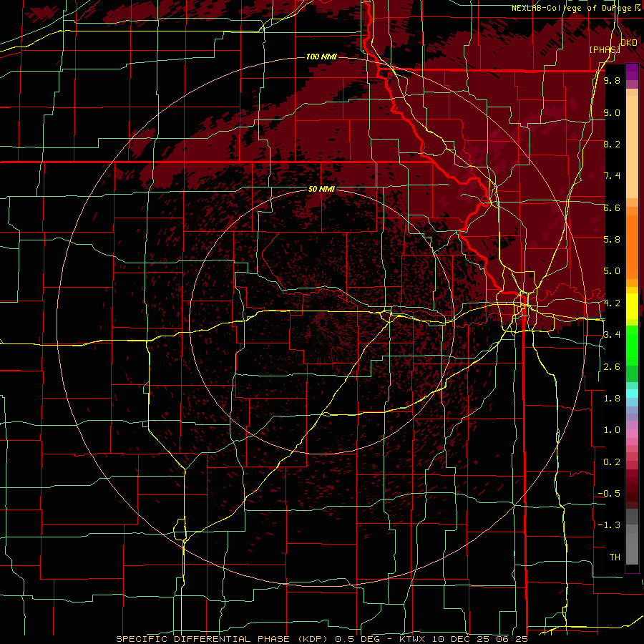
Task: Click the -1.3 value on color scale
Action: (x=609, y=526)
